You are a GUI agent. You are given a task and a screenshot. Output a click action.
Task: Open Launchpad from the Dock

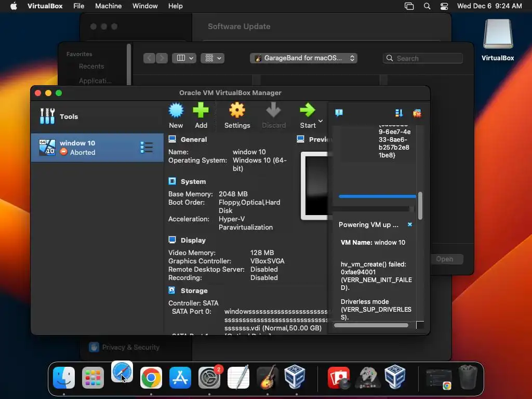[93, 378]
